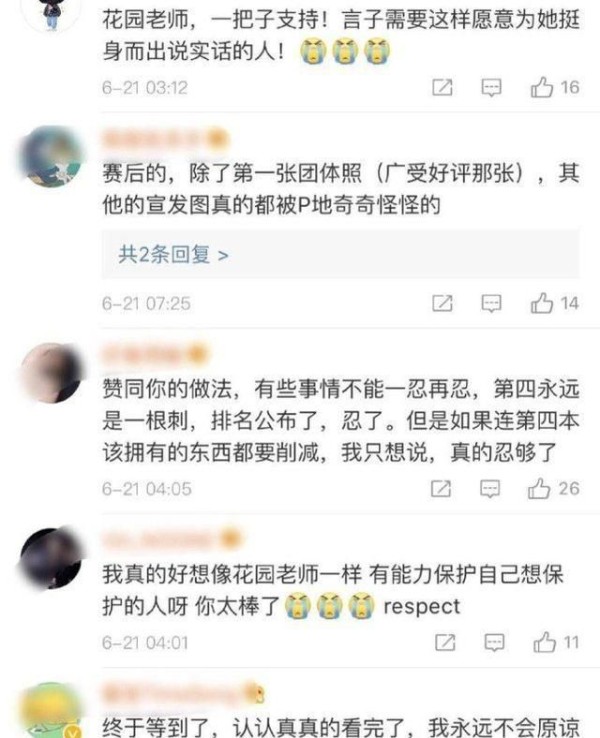Reply to the comment posted at 04:01
Viewport: 600px width, 738px height.
coord(495,642)
